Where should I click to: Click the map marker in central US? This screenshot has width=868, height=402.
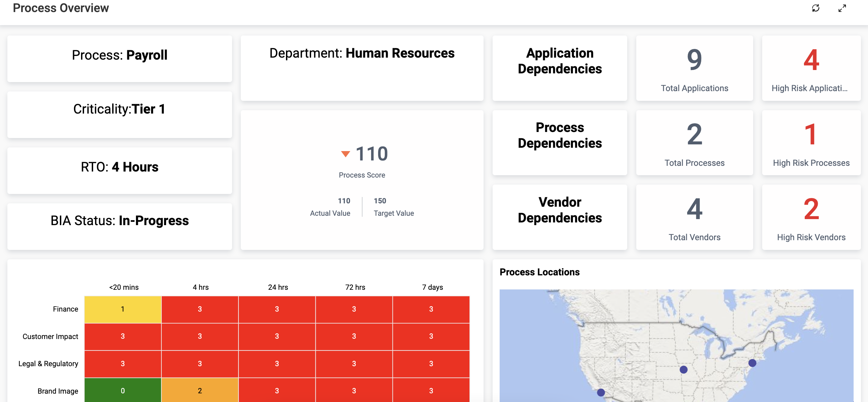683,370
